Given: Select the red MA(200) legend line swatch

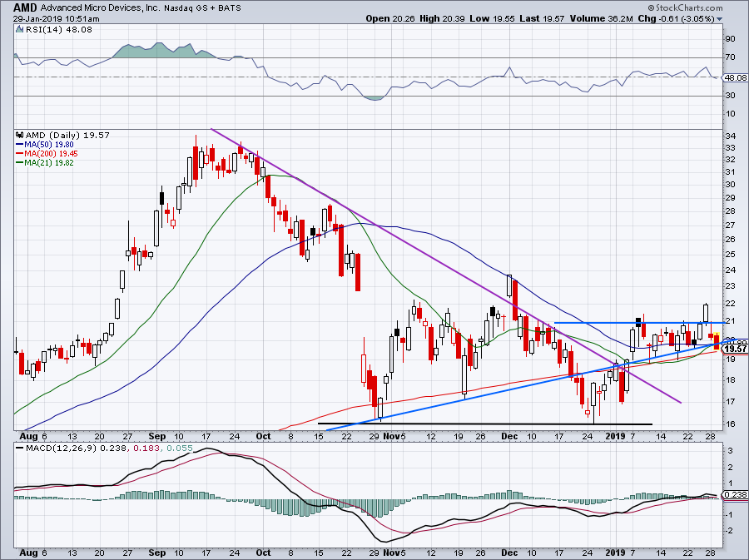Looking at the screenshot, I should pyautogui.click(x=20, y=154).
